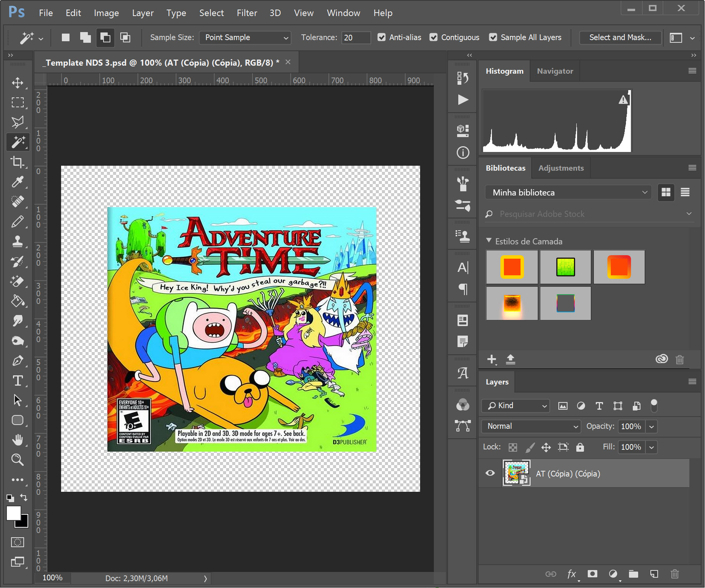Select the Sponge tool
Viewport: 705px width, 588px height.
(x=18, y=341)
